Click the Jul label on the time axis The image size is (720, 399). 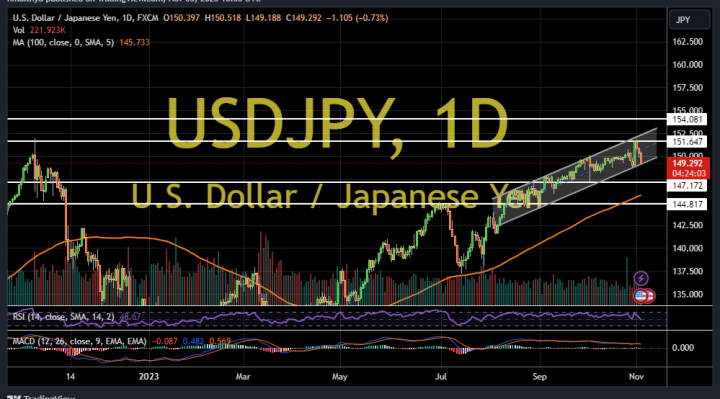(x=441, y=377)
